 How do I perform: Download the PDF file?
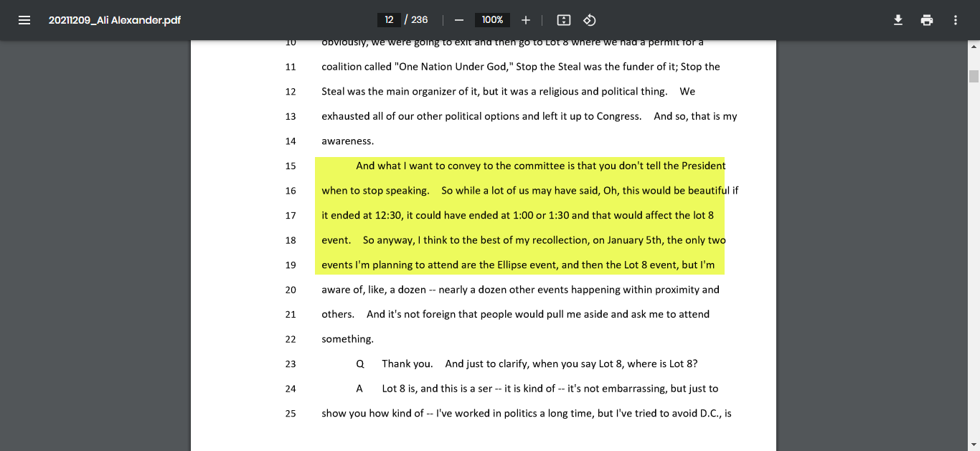pos(898,20)
